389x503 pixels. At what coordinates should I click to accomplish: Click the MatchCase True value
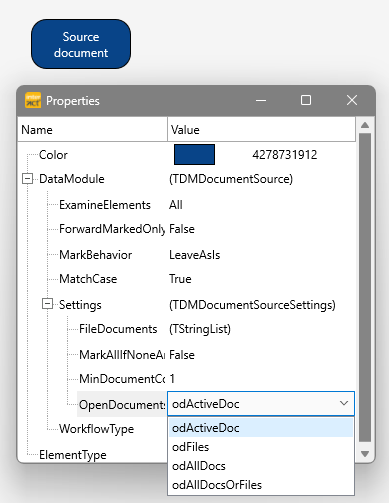click(180, 279)
